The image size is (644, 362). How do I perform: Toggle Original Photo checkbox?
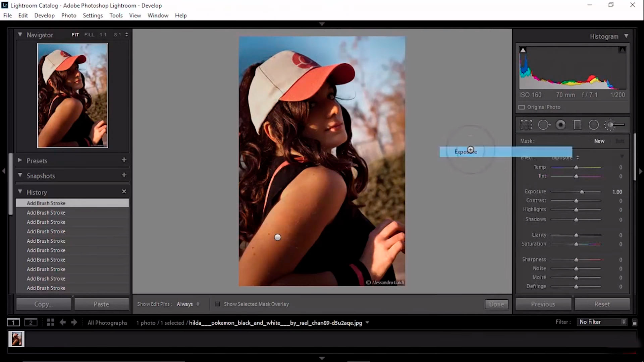click(x=522, y=107)
